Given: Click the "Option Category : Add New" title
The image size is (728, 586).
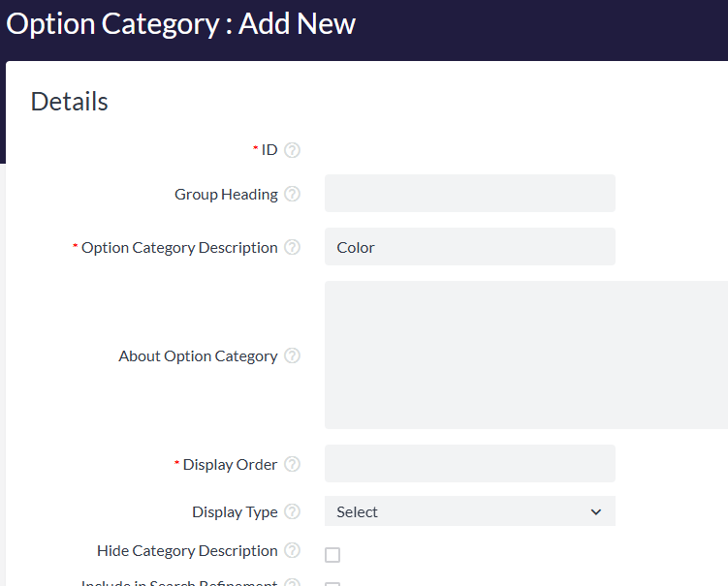Looking at the screenshot, I should pos(181,24).
